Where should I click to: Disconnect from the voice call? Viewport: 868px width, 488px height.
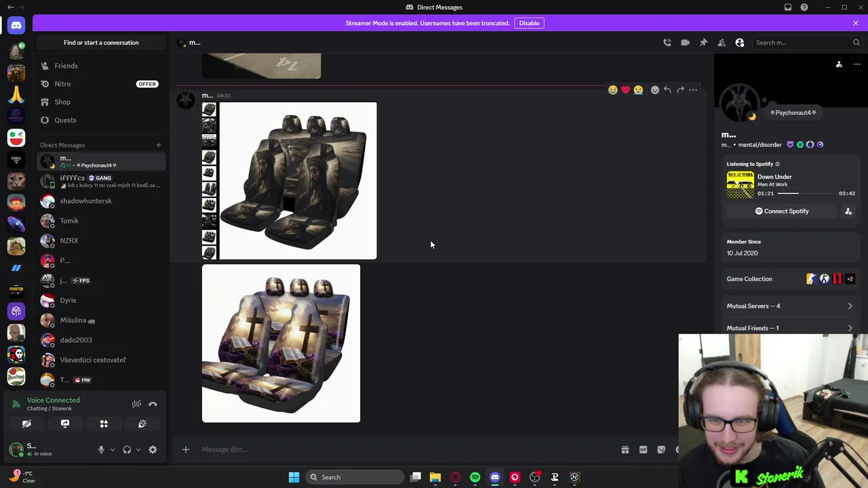tap(153, 404)
